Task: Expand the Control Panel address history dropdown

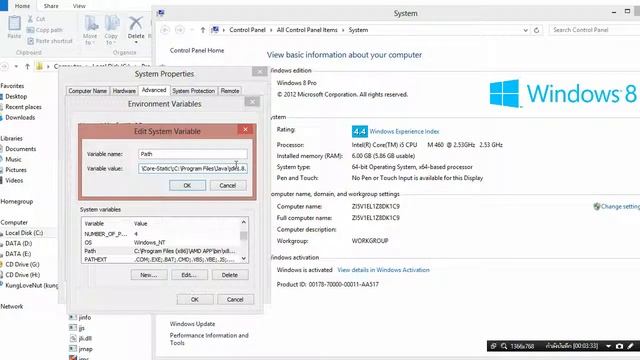Action: pos(525,30)
